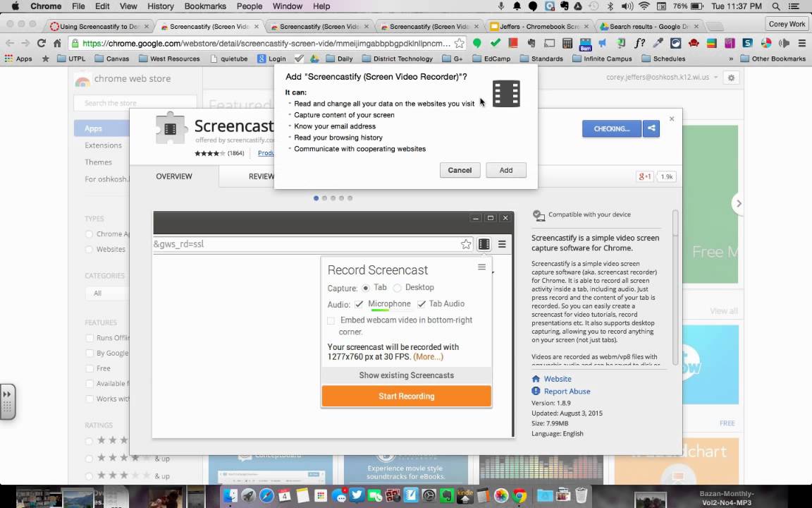Click the green checkmark extension icon

[495, 43]
